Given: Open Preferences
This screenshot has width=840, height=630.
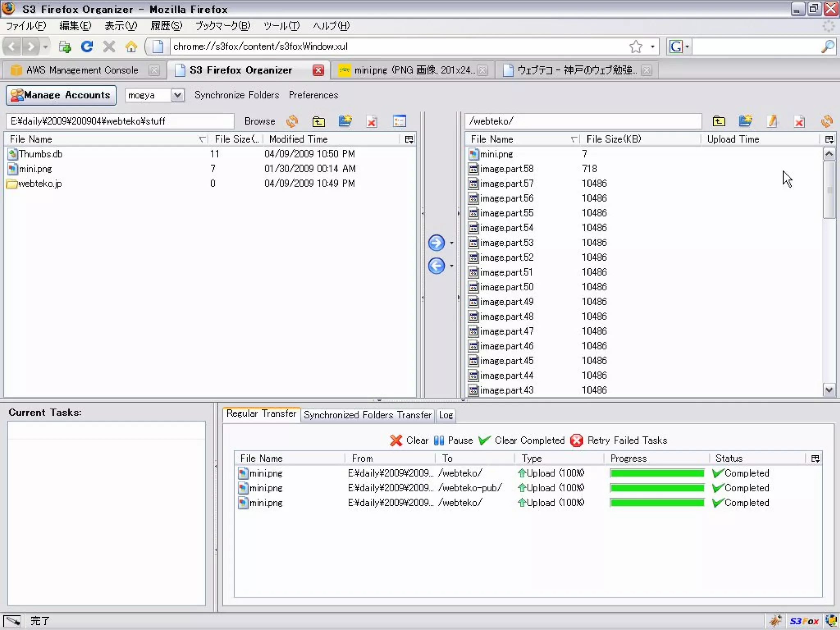Looking at the screenshot, I should [x=313, y=95].
